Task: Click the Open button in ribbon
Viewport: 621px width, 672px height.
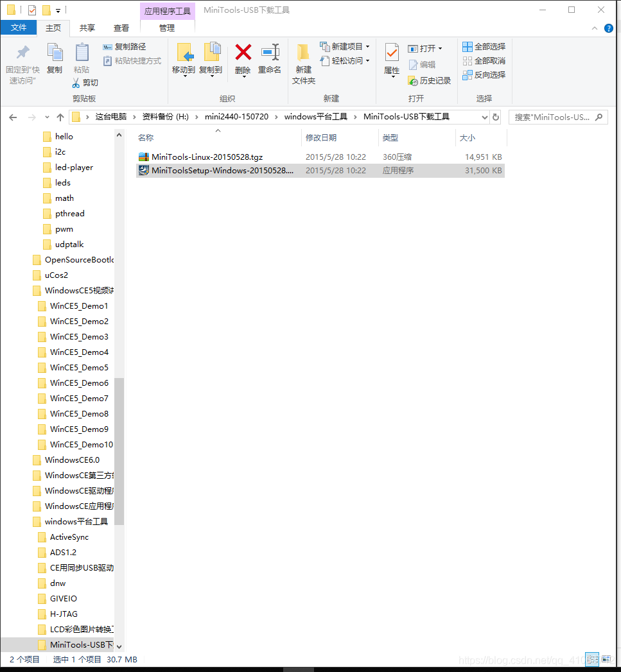Action: point(424,48)
